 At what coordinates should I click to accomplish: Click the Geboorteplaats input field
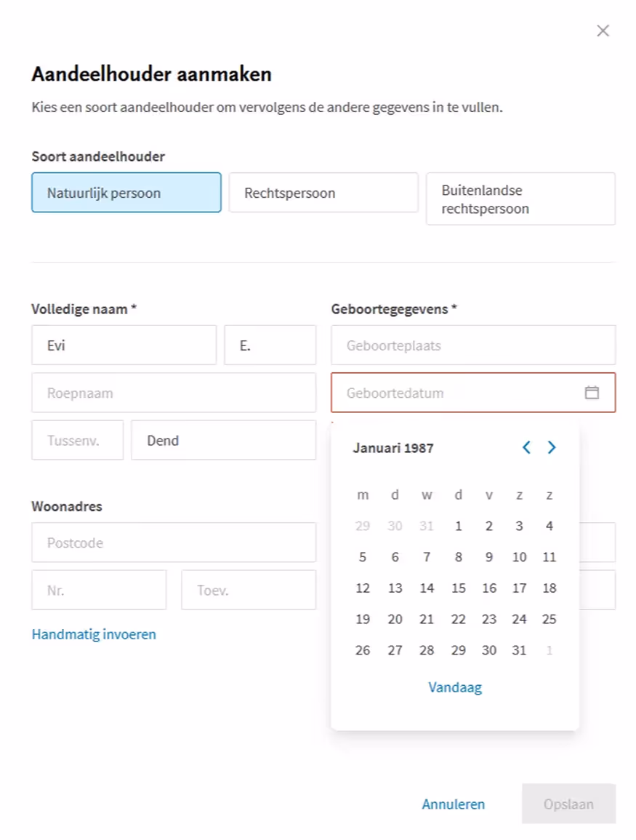coord(472,345)
